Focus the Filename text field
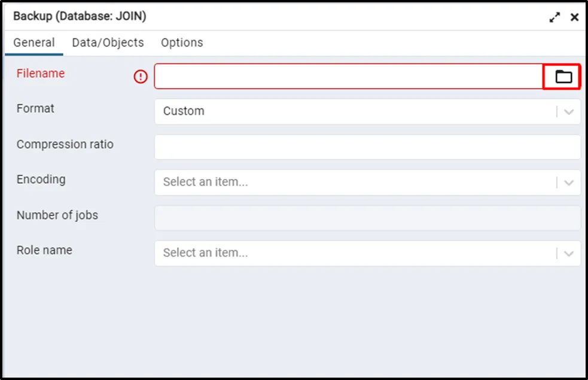This screenshot has height=380, width=588. point(348,77)
